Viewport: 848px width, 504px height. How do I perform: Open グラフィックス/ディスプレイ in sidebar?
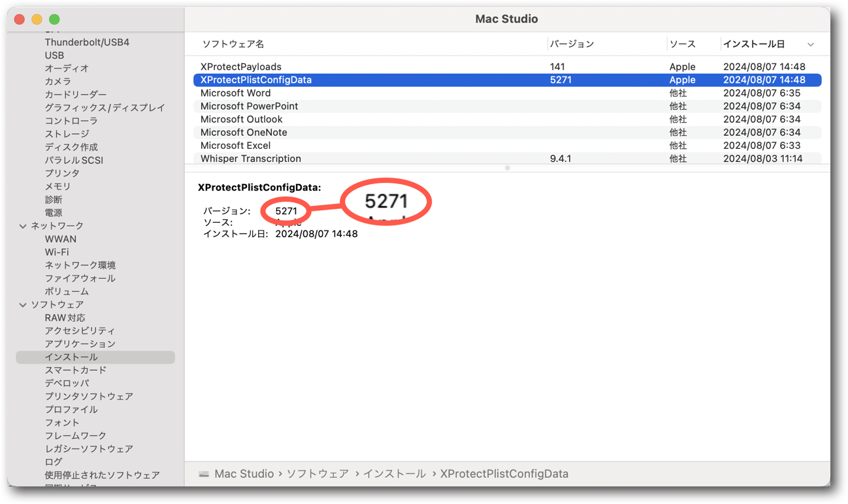tap(105, 108)
